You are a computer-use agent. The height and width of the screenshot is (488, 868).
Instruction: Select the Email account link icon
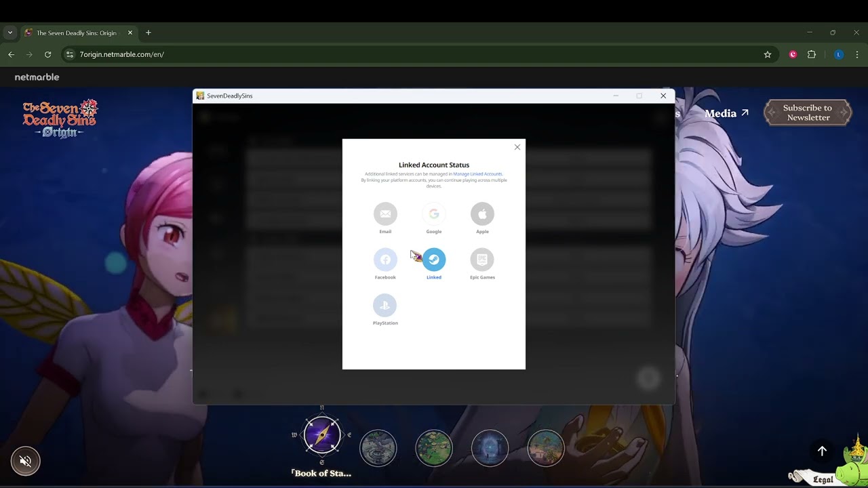[x=385, y=214]
